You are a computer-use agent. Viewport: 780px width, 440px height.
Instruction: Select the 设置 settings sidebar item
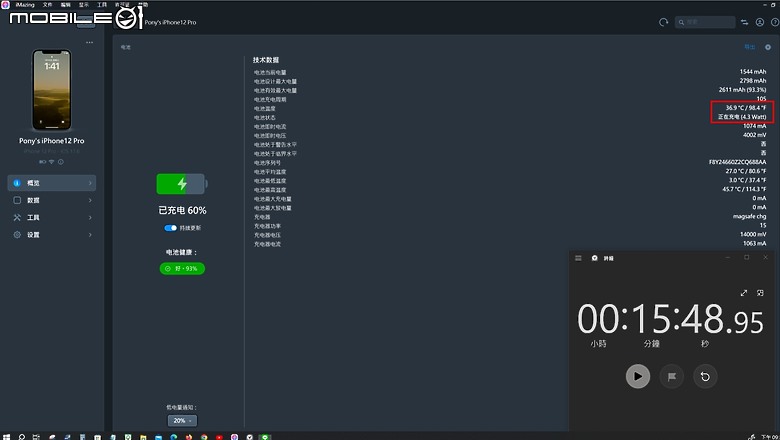pyautogui.click(x=52, y=235)
